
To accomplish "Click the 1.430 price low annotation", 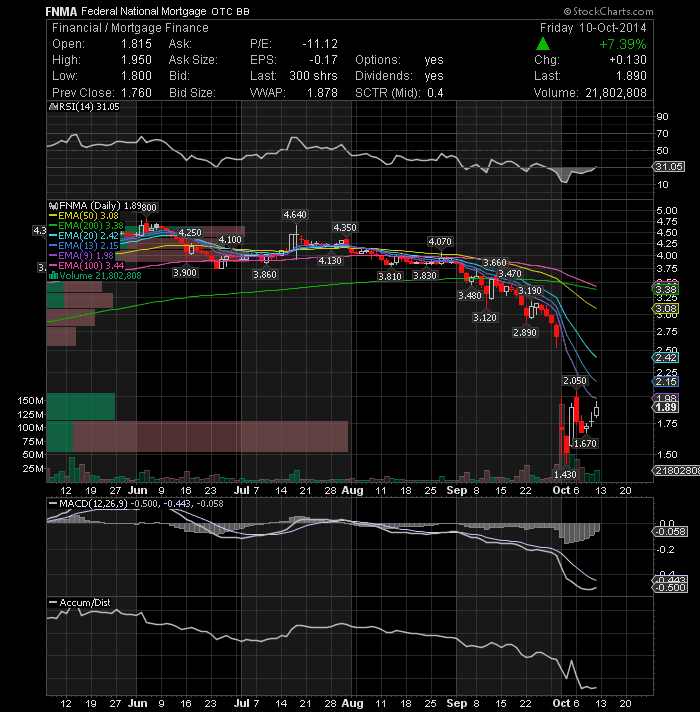I will coord(565,475).
